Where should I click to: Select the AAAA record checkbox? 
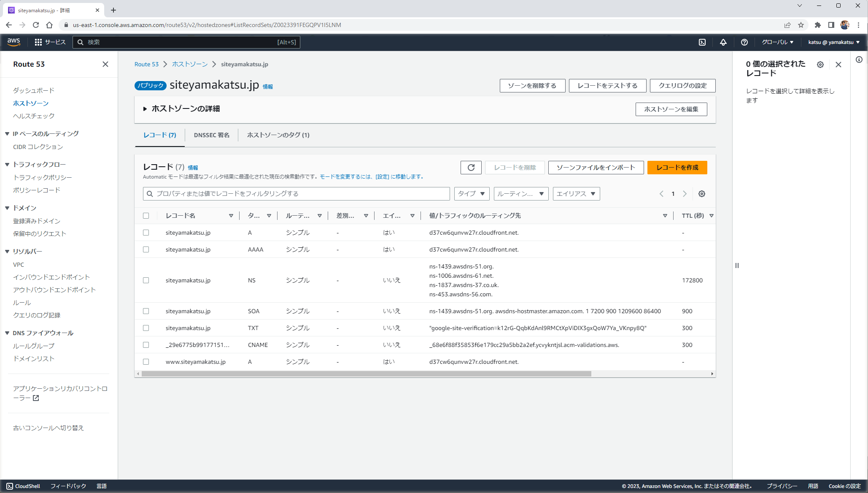(146, 249)
